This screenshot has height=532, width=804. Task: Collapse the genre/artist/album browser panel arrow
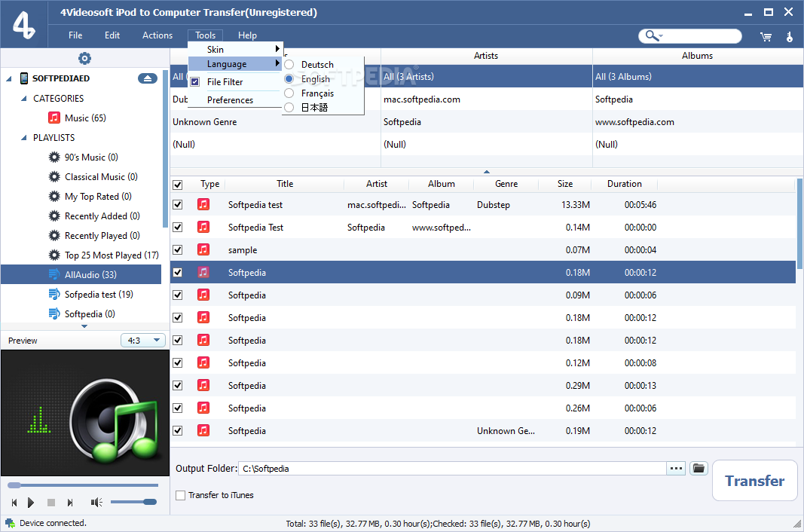coord(487,172)
